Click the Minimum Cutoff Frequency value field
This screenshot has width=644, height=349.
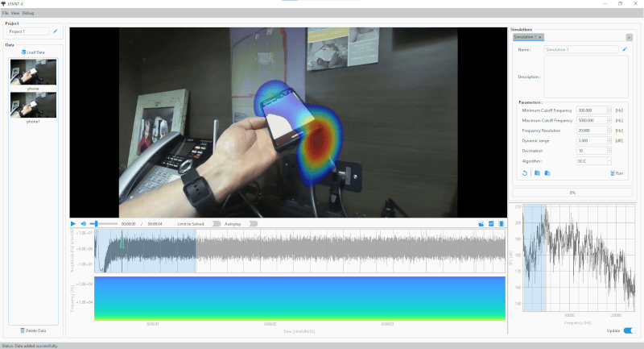coord(592,110)
